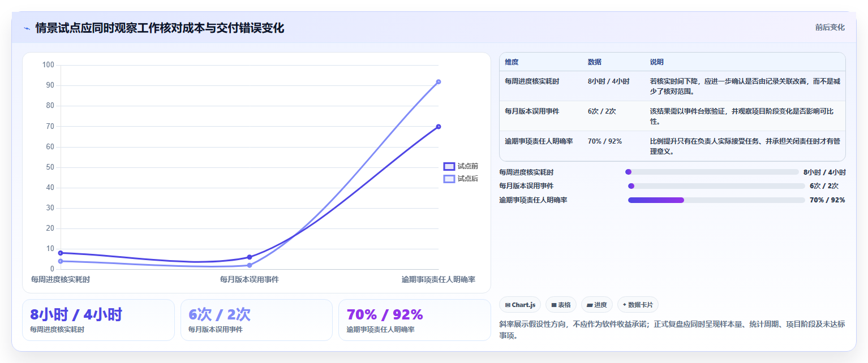The height and width of the screenshot is (363, 868).
Task: Click x-axis label 逾期事项责任人明确率
Action: point(439,279)
